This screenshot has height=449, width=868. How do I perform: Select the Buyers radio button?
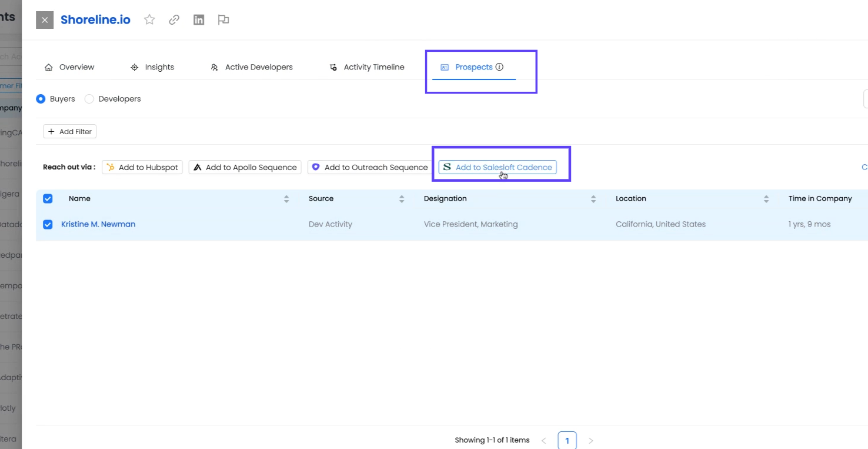(x=41, y=99)
